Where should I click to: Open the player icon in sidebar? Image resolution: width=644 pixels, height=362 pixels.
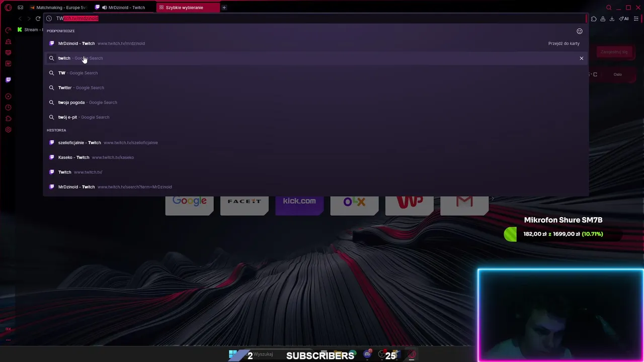(x=8, y=96)
